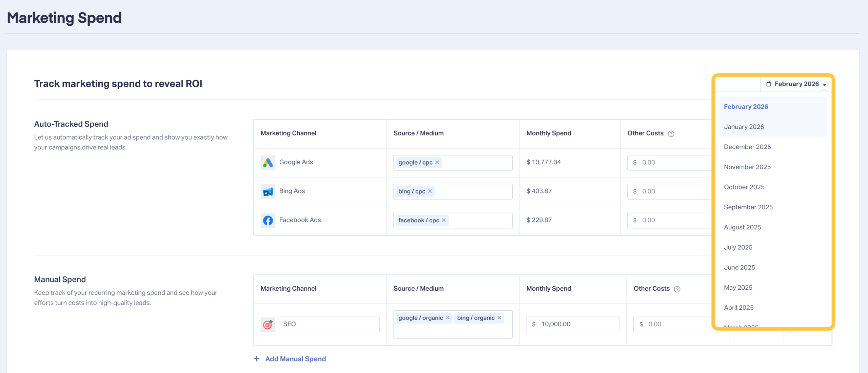Select October 2025 from month list
The image size is (868, 373).
click(x=744, y=187)
